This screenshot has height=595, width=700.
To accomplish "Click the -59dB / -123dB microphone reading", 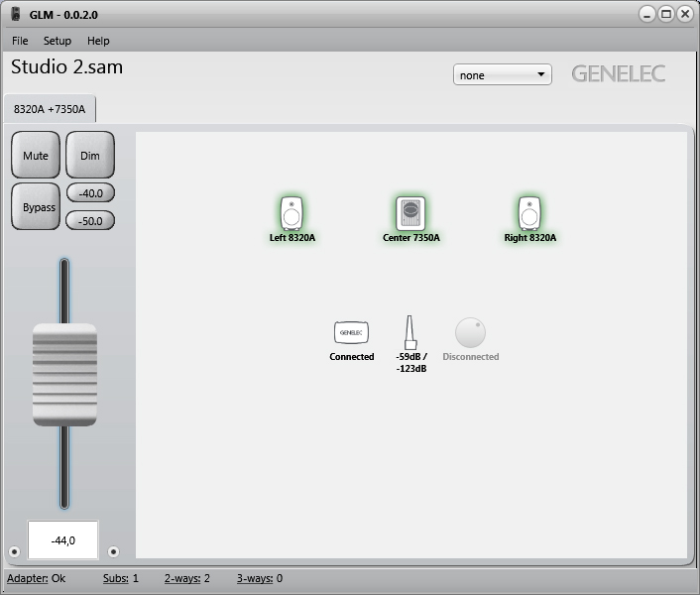I will pyautogui.click(x=411, y=362).
